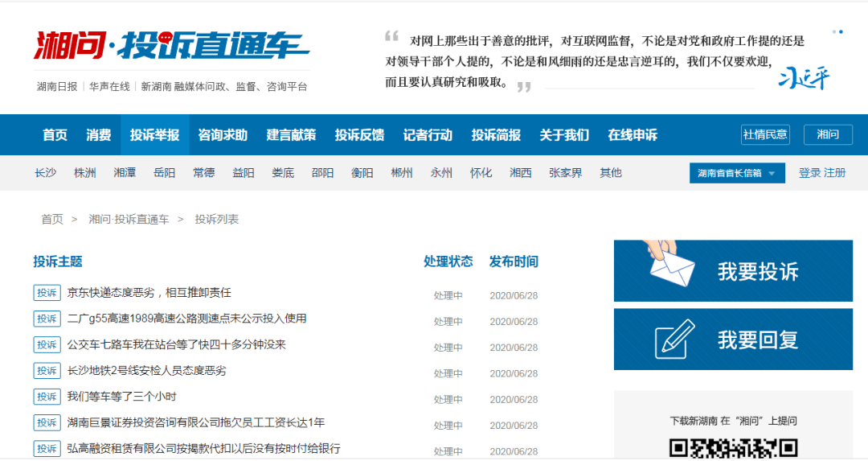Image resolution: width=868 pixels, height=461 pixels.
Task: Click the 投诉 tag beside 长沙地铁2号线 complaint
Action: tap(47, 371)
